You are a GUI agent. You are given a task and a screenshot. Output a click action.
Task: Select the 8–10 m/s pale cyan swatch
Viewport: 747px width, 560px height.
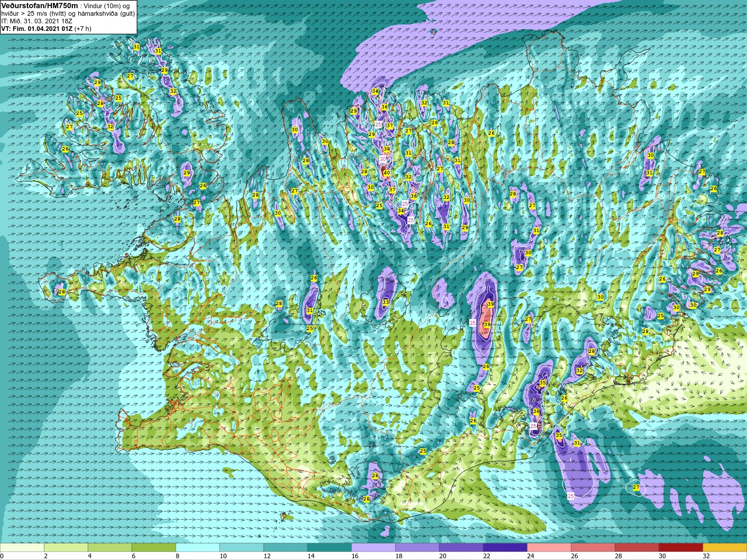pos(198,548)
